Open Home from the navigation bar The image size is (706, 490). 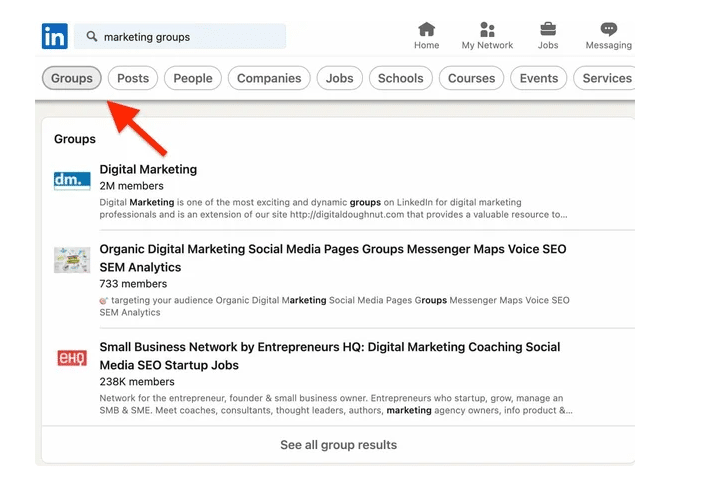426,36
